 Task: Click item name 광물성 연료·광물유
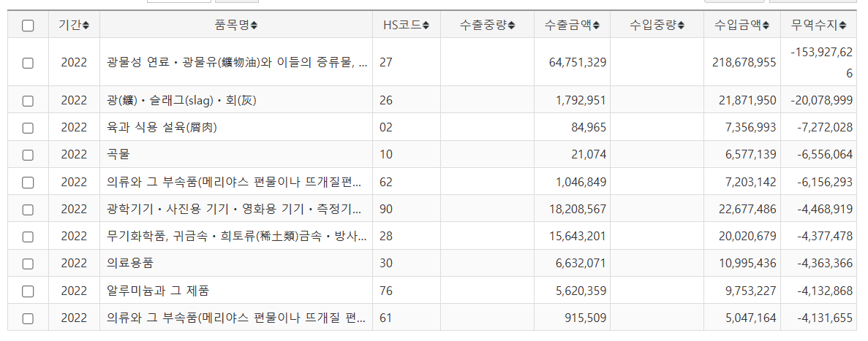click(x=236, y=63)
